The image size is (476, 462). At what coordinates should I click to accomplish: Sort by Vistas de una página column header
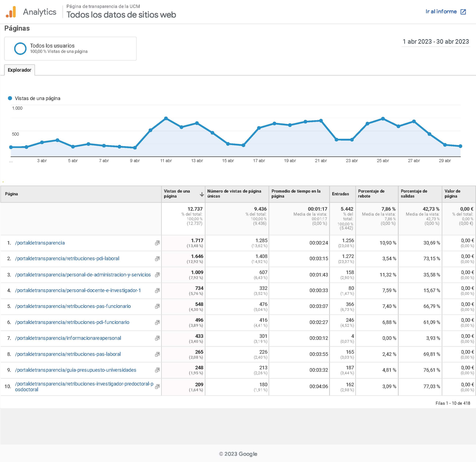point(183,194)
